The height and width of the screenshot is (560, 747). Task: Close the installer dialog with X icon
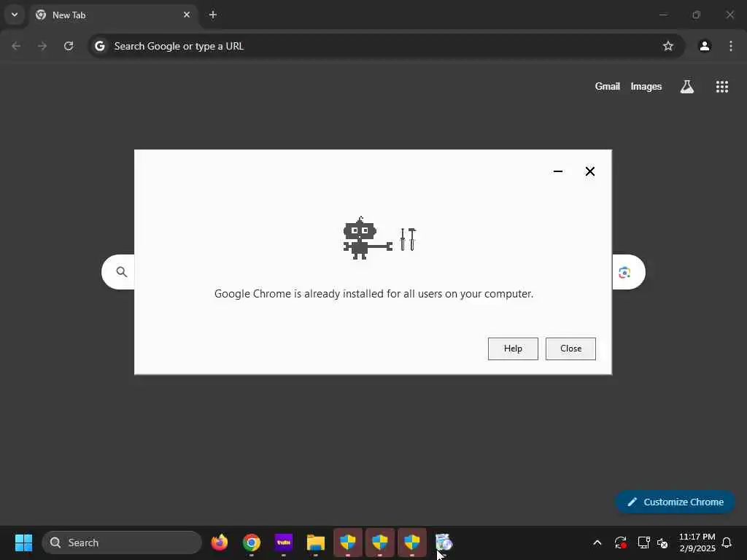589,171
